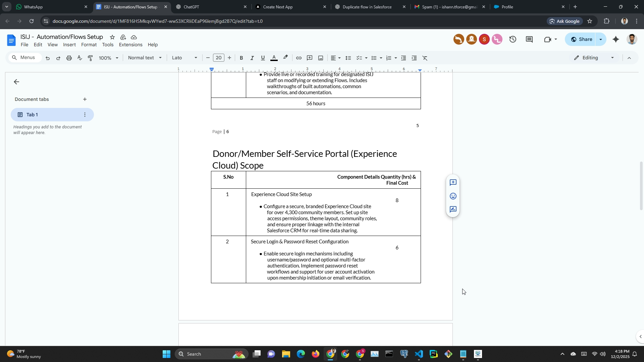Open the Normal text style dropdown
The height and width of the screenshot is (362, 644).
(x=145, y=58)
